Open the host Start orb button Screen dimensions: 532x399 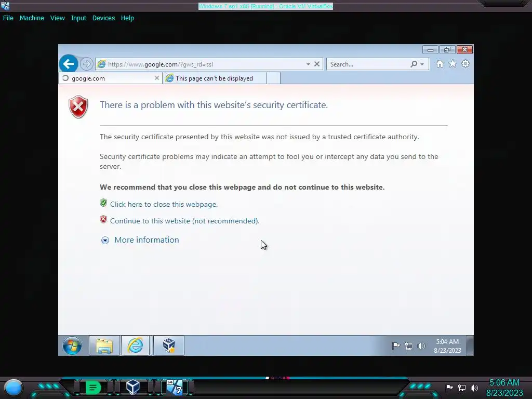pos(13,388)
